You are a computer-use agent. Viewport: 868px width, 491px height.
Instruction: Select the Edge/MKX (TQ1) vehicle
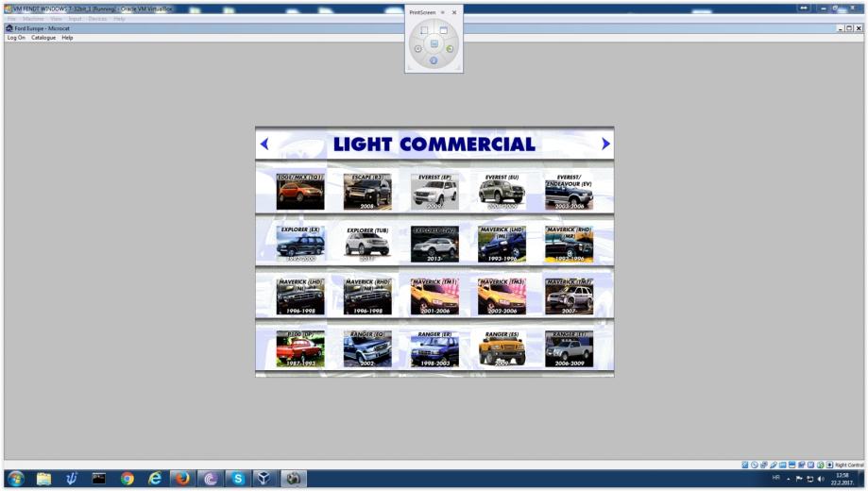pos(300,192)
